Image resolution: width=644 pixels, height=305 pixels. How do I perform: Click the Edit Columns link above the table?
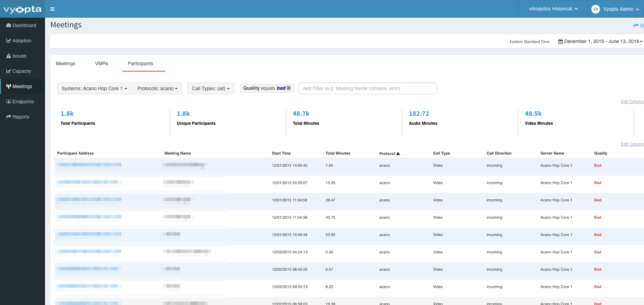pos(632,144)
